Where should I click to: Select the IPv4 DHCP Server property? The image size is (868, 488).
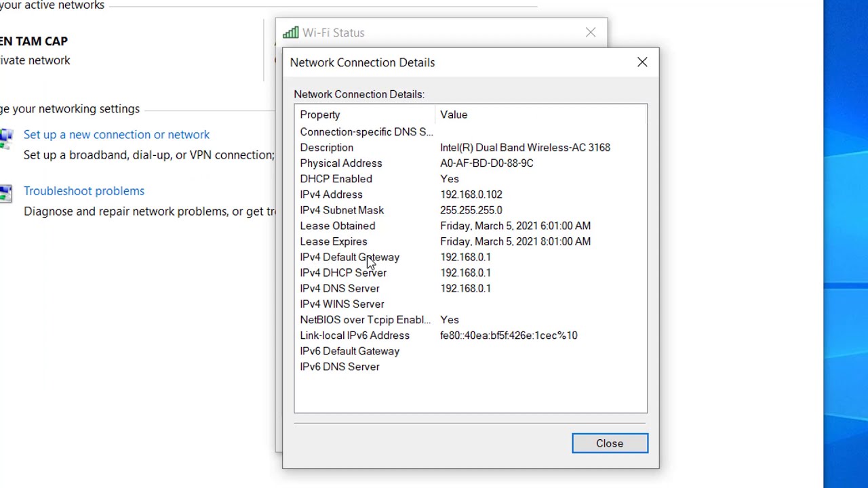pos(343,272)
